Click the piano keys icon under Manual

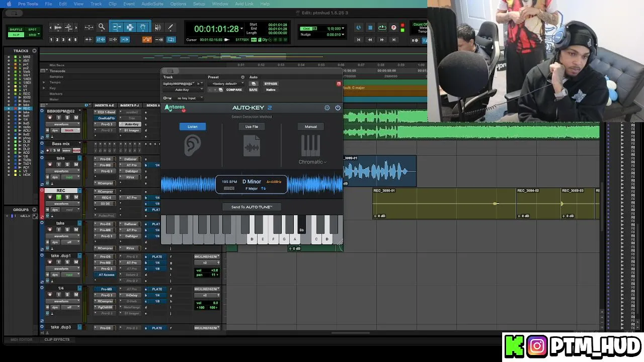pyautogui.click(x=310, y=146)
